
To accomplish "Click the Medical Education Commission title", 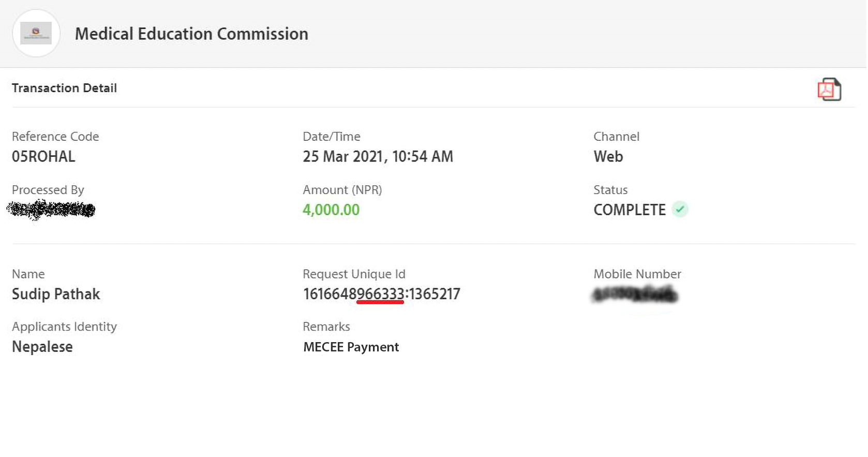I will pyautogui.click(x=191, y=34).
